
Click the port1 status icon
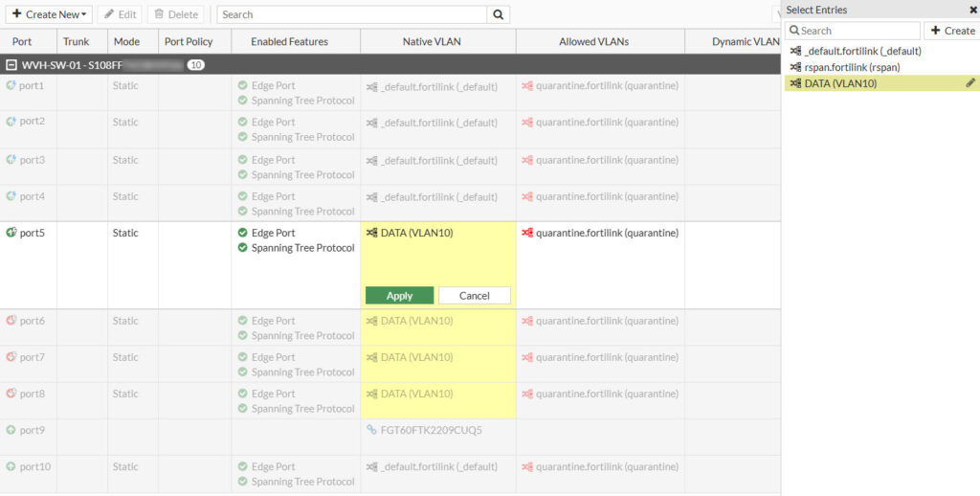click(x=11, y=85)
